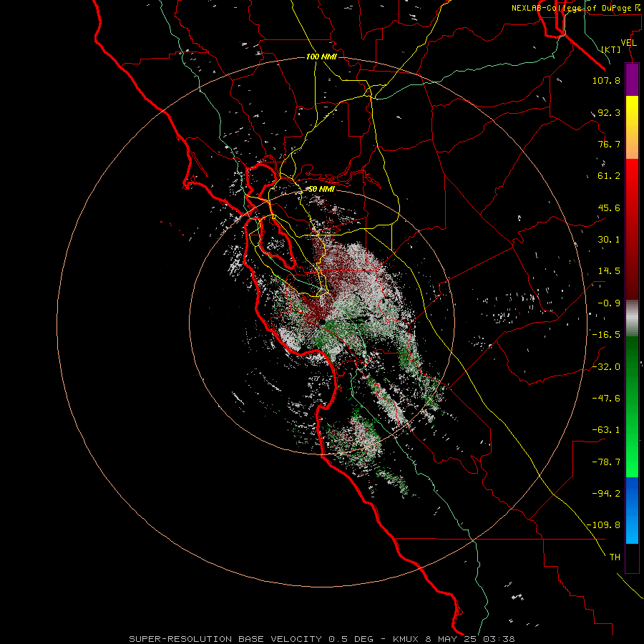This screenshot has width=644, height=644.
Task: Select the -63.1 velocity scale value
Action: tap(606, 430)
